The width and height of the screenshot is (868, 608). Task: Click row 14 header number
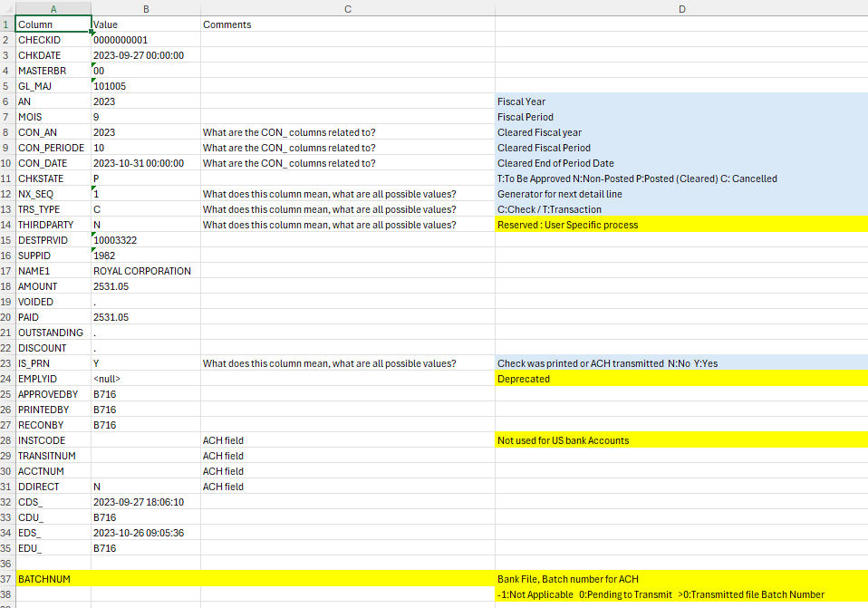[x=7, y=225]
